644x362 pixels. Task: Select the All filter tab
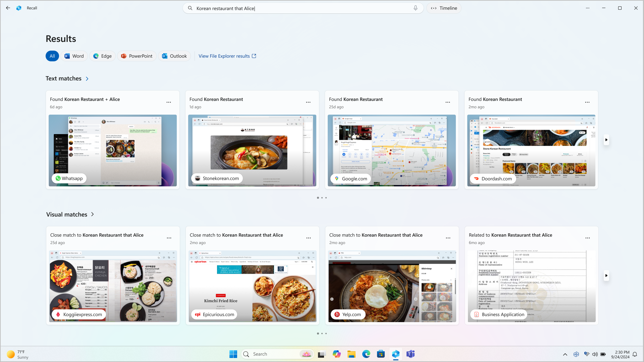click(x=52, y=56)
